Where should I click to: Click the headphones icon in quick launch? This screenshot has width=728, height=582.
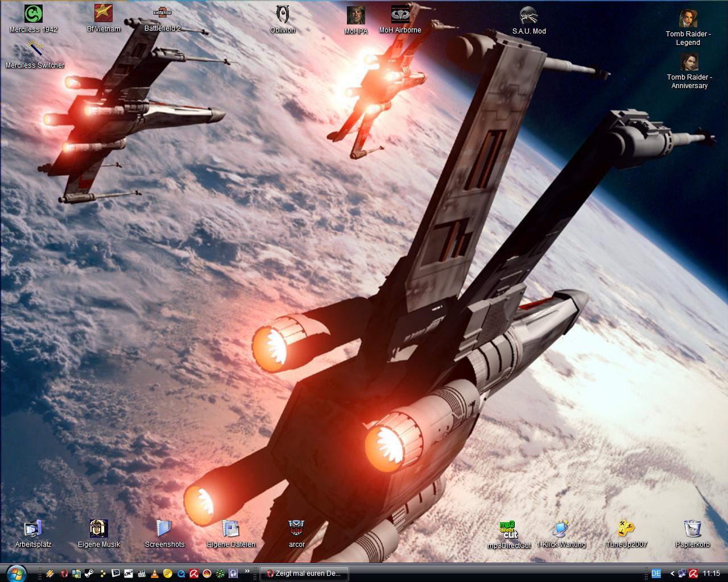pos(233,573)
